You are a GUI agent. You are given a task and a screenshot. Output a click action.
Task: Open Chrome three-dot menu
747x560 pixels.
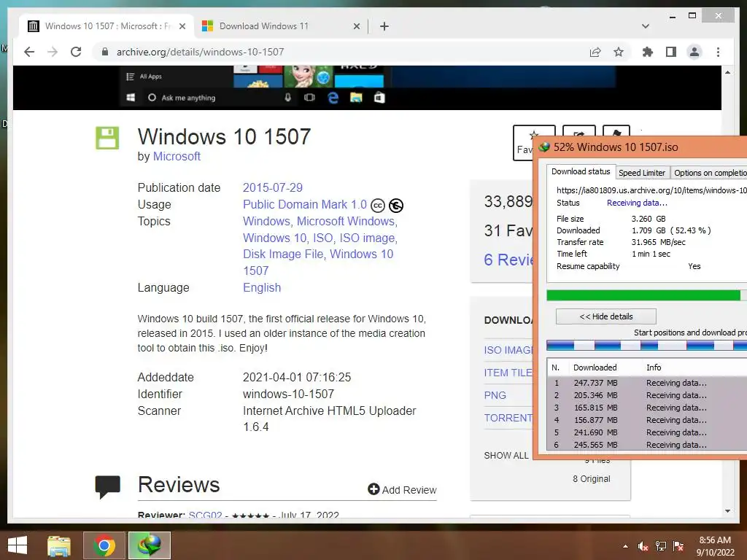coord(718,52)
